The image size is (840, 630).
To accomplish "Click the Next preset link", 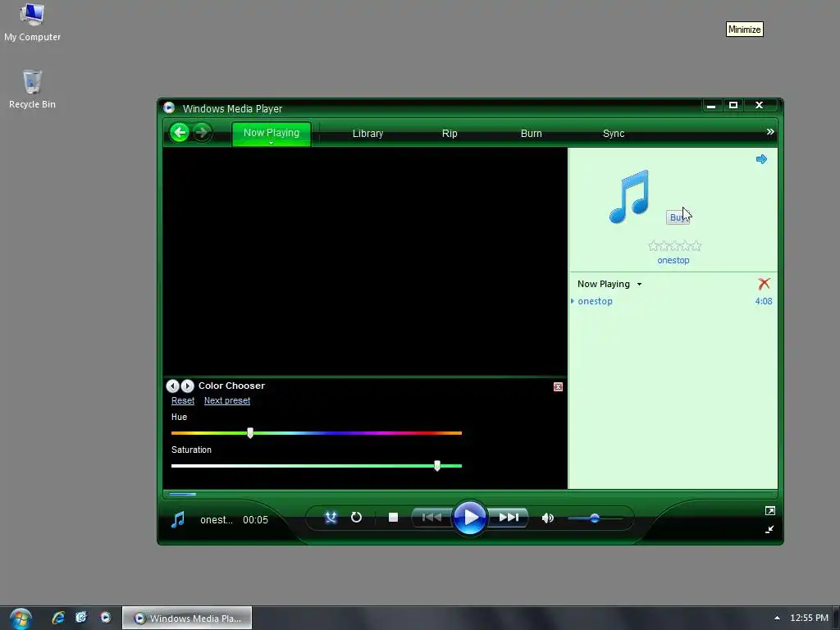I will click(227, 400).
